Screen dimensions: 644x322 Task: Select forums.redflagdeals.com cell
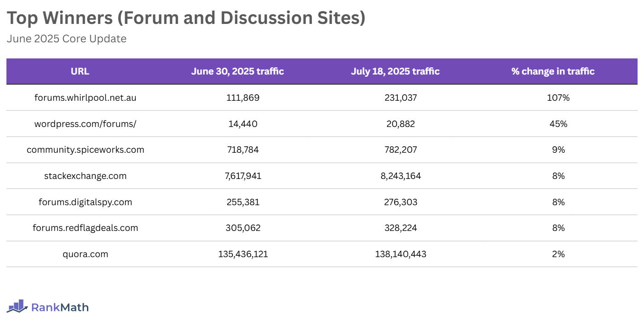pyautogui.click(x=86, y=228)
